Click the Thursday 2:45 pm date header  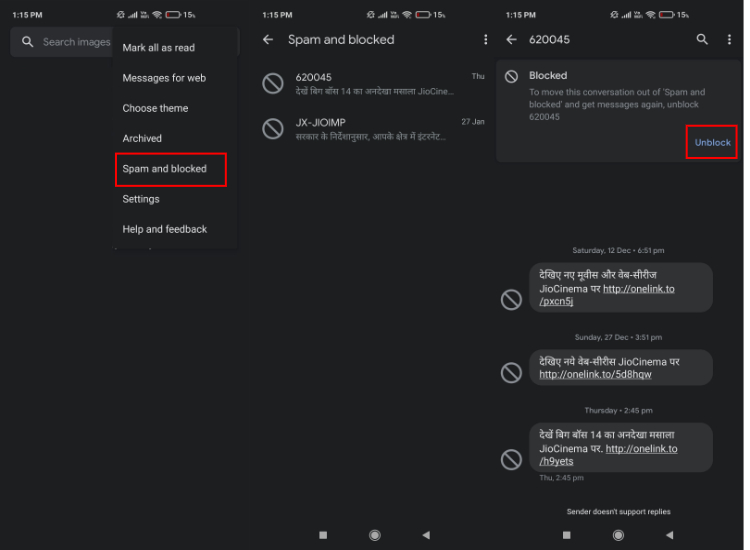pos(618,411)
